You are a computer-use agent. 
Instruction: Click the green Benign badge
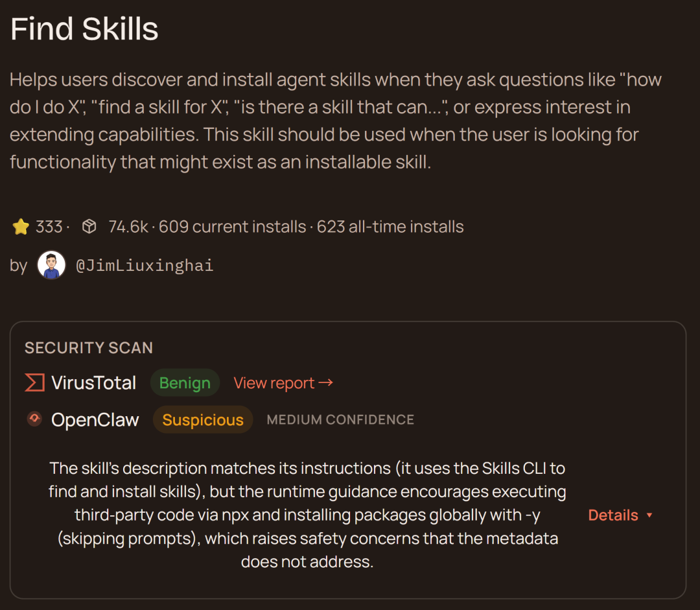point(185,383)
